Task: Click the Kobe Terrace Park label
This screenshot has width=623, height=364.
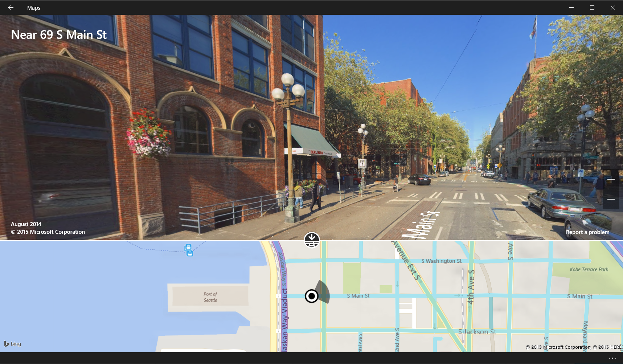Action: tap(589, 269)
